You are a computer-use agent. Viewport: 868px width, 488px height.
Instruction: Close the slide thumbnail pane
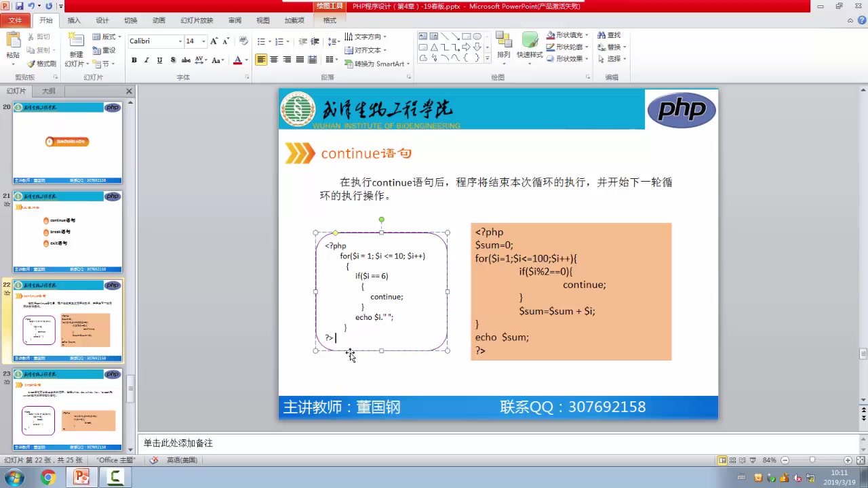(x=129, y=91)
